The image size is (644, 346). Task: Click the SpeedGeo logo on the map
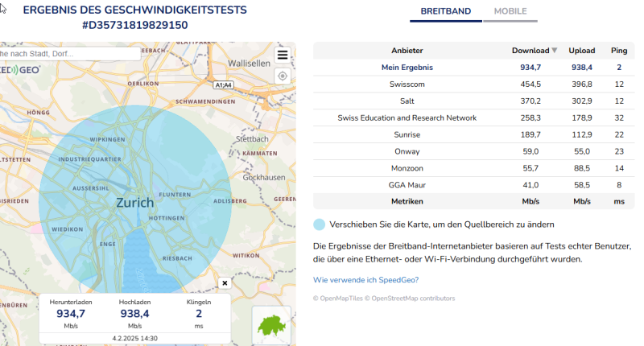tap(20, 71)
